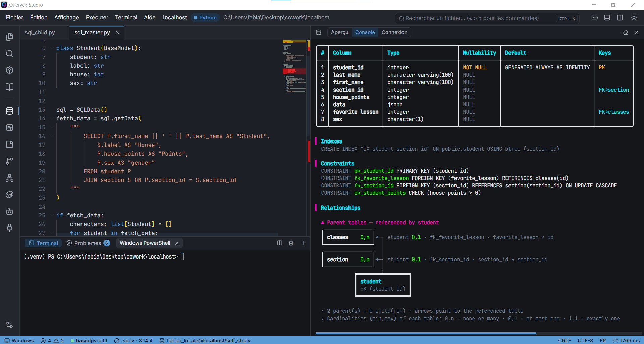Toggle the side panel layout icon
Image resolution: width=644 pixels, height=344 pixels.
click(620, 18)
